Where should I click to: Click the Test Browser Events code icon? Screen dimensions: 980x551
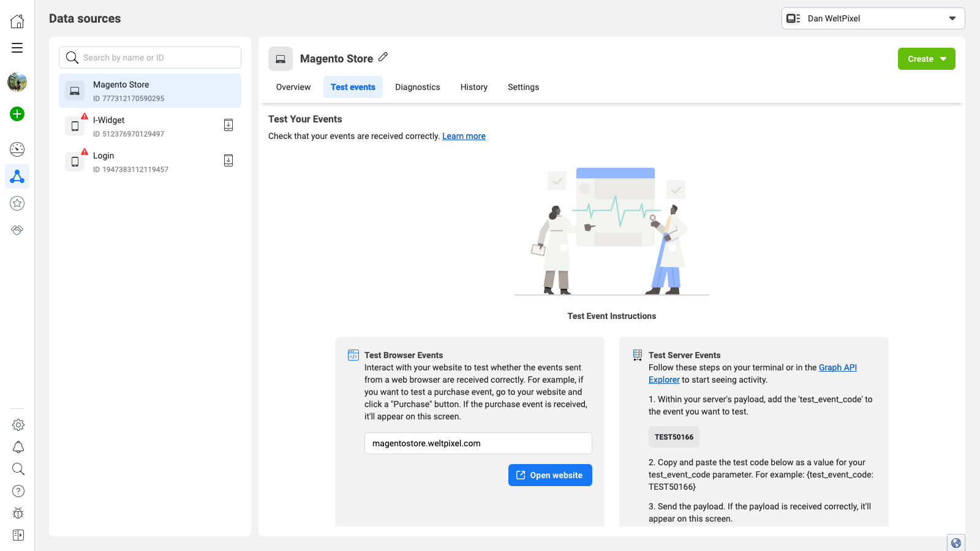pyautogui.click(x=353, y=355)
